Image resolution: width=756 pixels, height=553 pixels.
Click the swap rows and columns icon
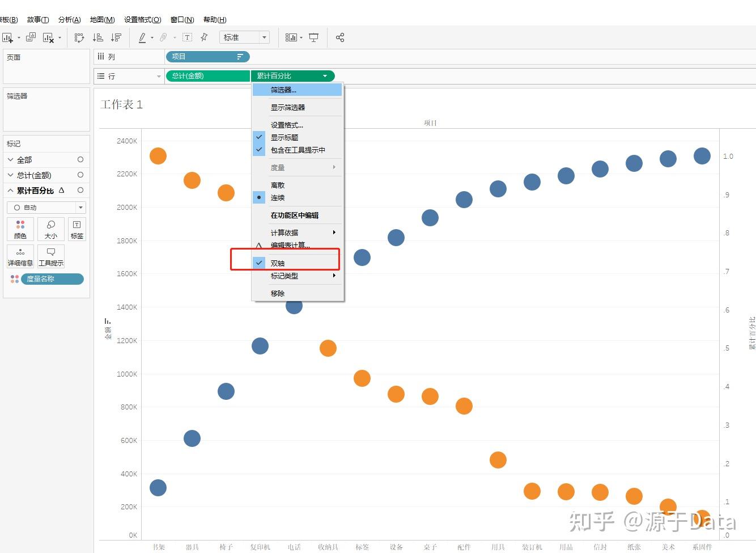pos(79,37)
